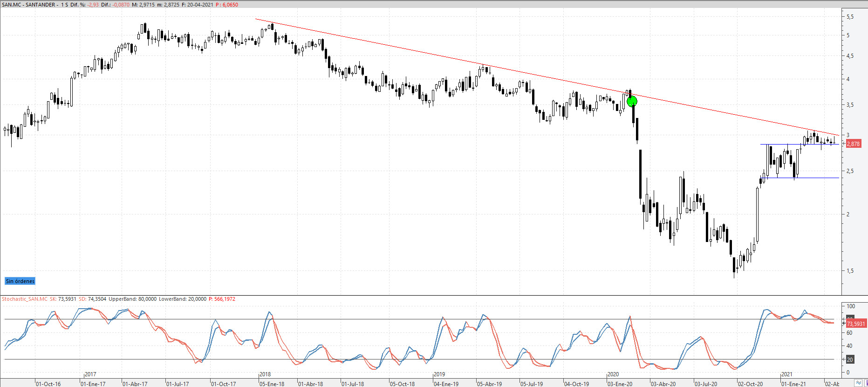The height and width of the screenshot is (387, 868).
Task: Click the SAN.MC - SANTANDER chart title
Action: (29, 5)
